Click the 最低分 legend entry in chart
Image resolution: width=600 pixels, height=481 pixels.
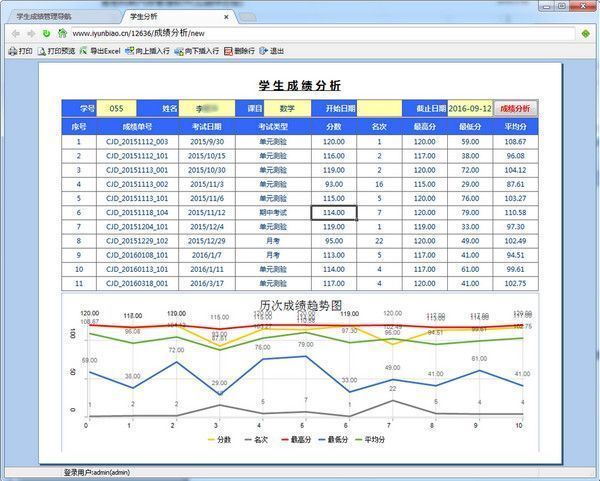tap(333, 440)
